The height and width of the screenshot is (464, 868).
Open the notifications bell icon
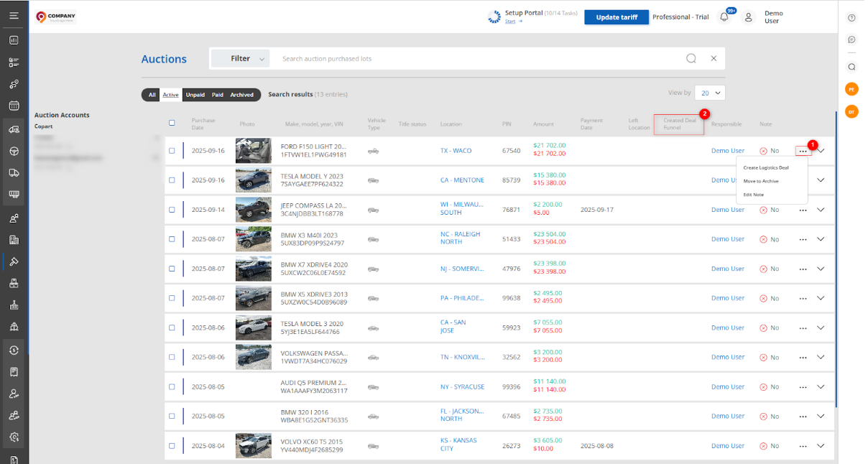(x=724, y=17)
